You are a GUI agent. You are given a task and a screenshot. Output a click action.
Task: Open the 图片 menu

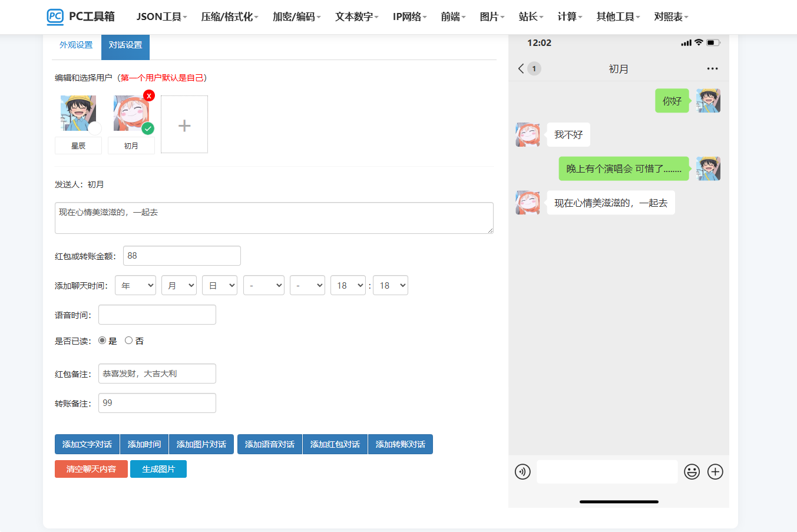point(492,16)
